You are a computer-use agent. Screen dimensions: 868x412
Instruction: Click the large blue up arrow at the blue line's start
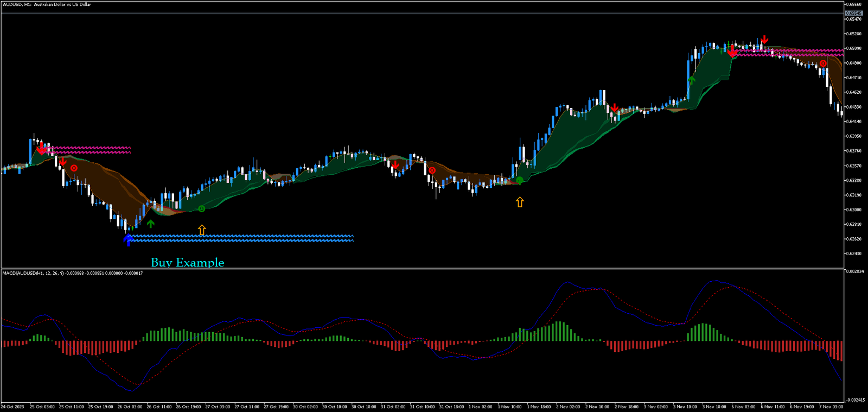[128, 239]
